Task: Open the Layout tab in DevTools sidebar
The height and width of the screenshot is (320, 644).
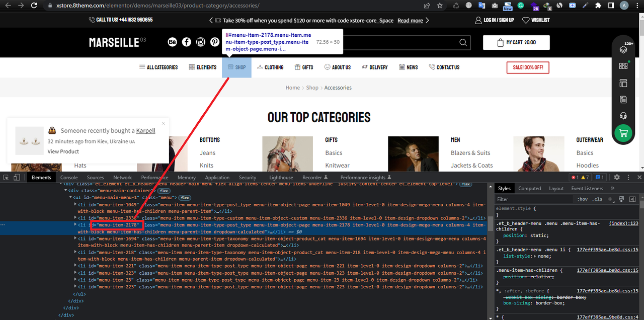Action: (x=556, y=188)
